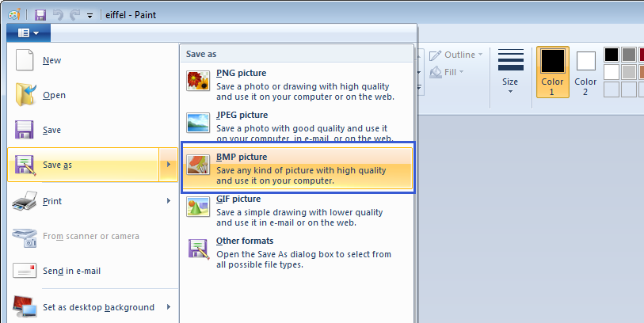Save as PNG picture

click(297, 85)
